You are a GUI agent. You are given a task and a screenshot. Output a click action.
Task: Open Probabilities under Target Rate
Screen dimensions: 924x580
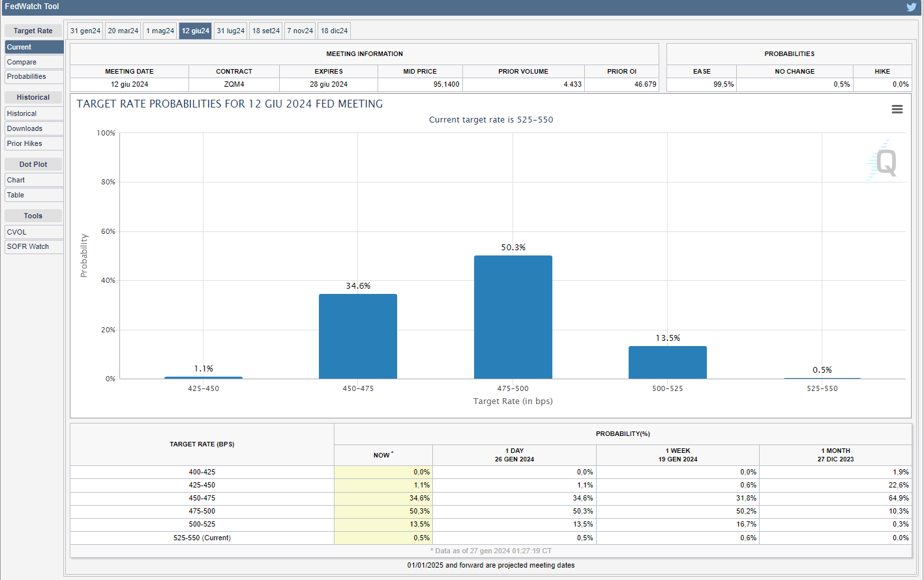pyautogui.click(x=34, y=76)
